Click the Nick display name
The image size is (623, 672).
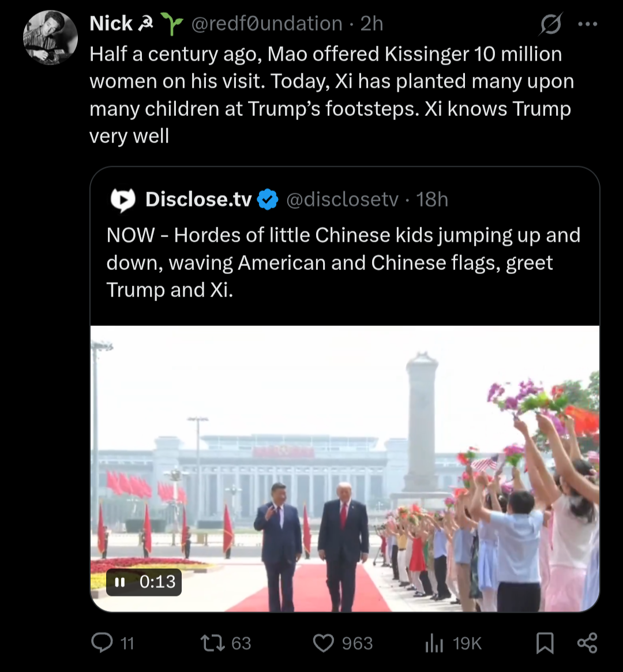point(111,24)
